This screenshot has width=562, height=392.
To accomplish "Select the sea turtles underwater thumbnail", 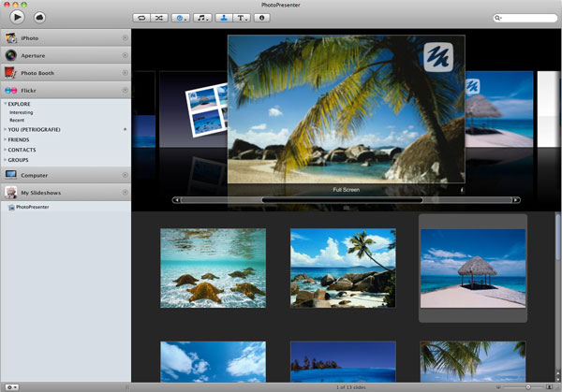I will tap(213, 268).
